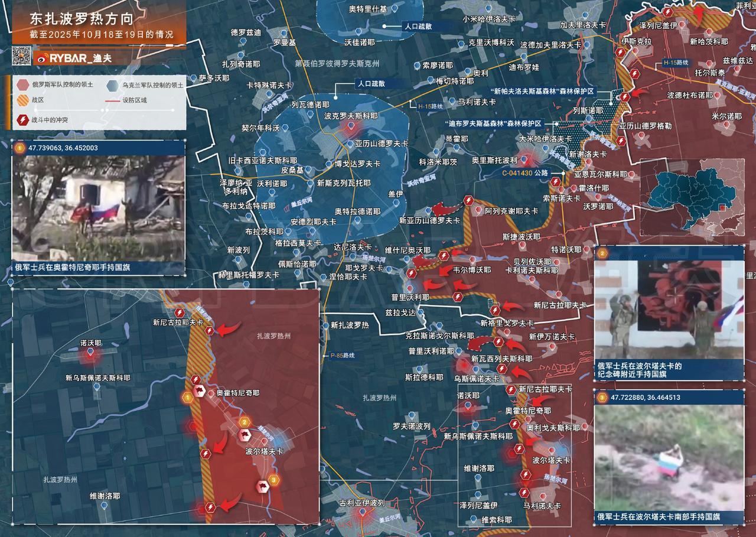Click the 奥特里什基 town label
Viewport: 756px width, 537px height.
368,9
